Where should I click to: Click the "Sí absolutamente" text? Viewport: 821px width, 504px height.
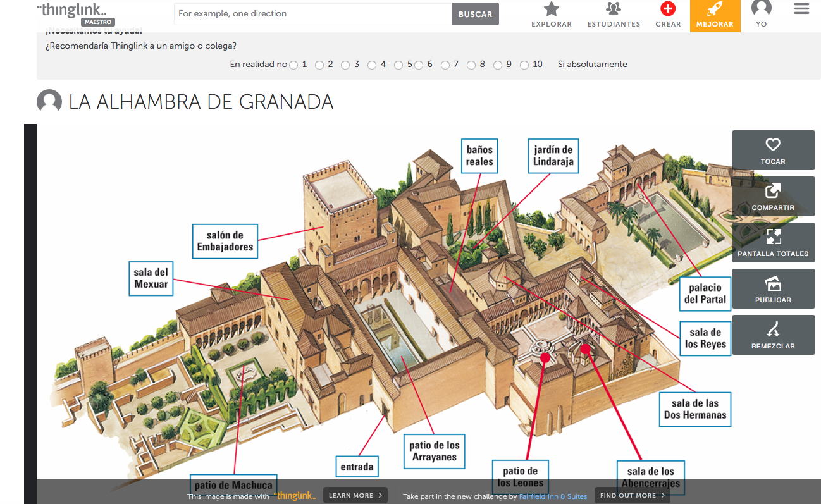593,65
